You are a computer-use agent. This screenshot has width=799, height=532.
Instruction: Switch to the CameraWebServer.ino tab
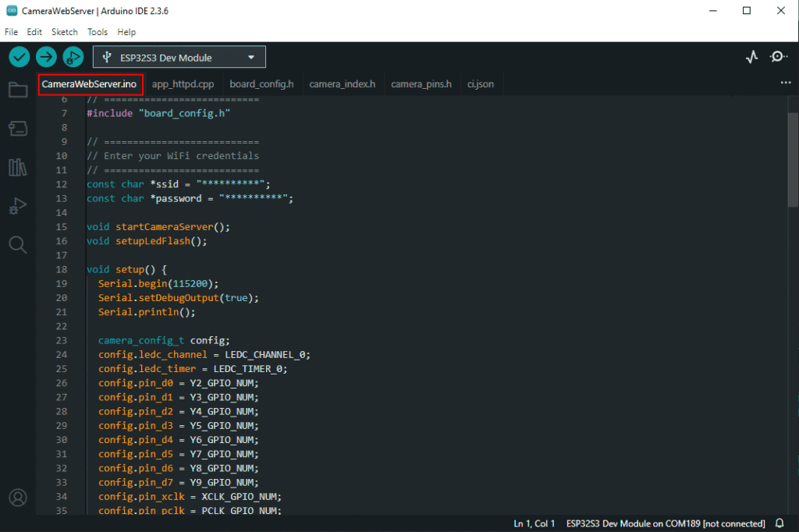tap(89, 84)
